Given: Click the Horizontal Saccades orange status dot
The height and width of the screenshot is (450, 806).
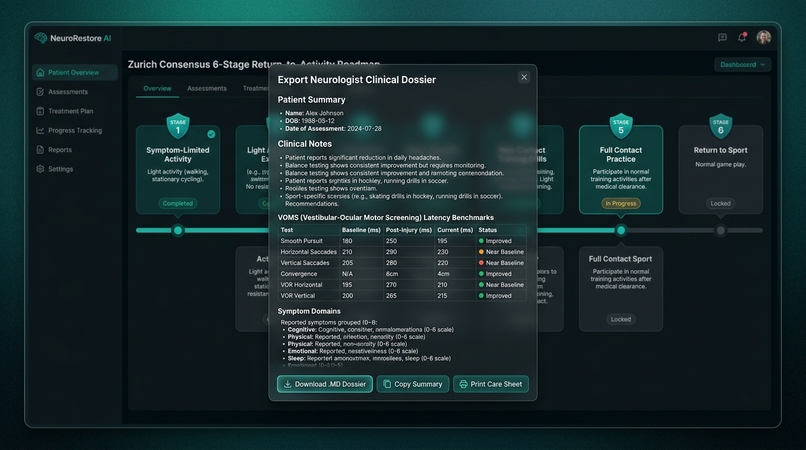Looking at the screenshot, I should point(481,252).
